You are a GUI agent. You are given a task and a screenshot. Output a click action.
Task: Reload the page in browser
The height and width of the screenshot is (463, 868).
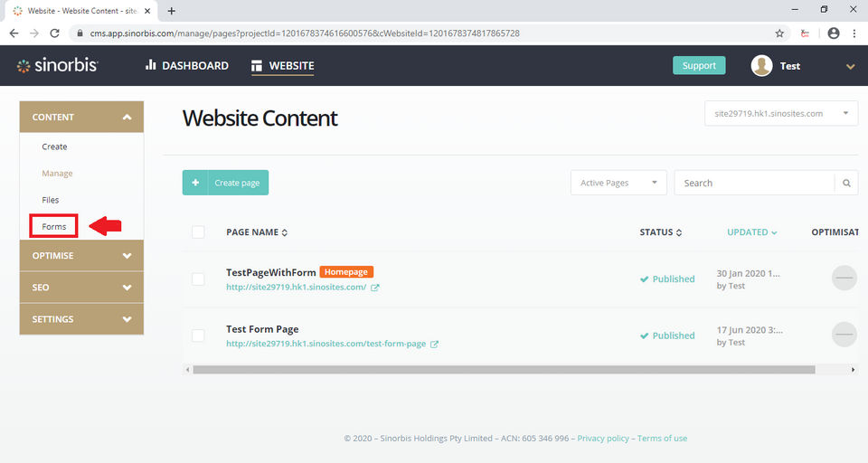pos(54,33)
